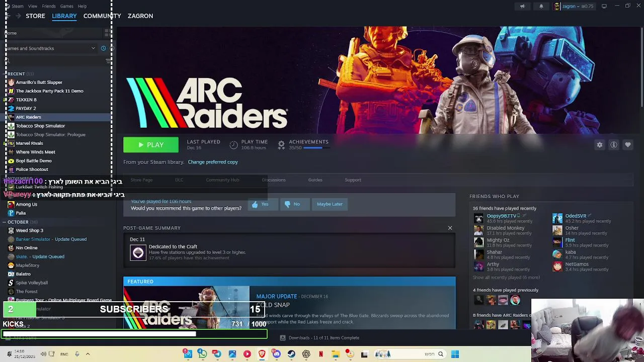Choose Maybe Later for the review prompt

coord(330,204)
